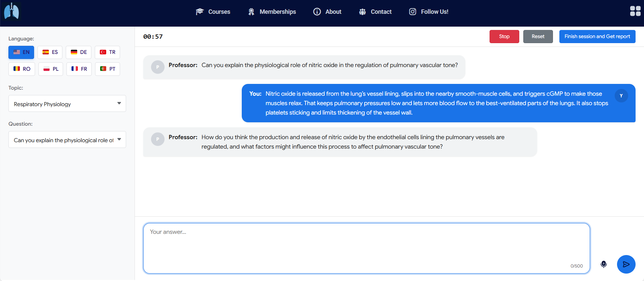Click the second Professor P avatar
The height and width of the screenshot is (281, 644).
(x=157, y=139)
